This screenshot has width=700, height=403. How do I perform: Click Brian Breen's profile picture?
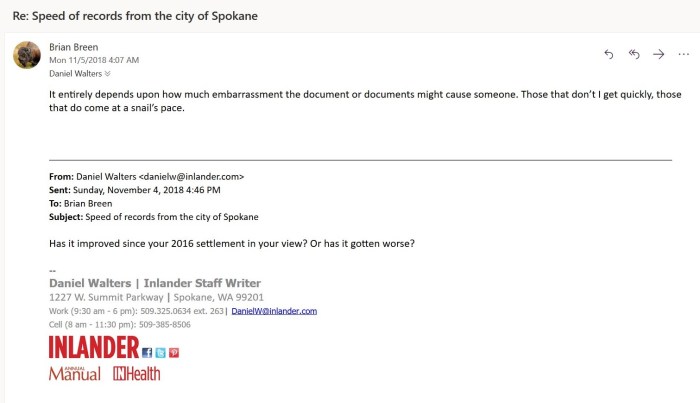[x=27, y=55]
